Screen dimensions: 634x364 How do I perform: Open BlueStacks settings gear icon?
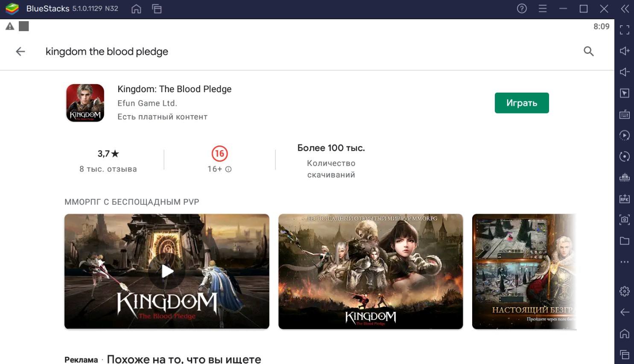tap(625, 291)
